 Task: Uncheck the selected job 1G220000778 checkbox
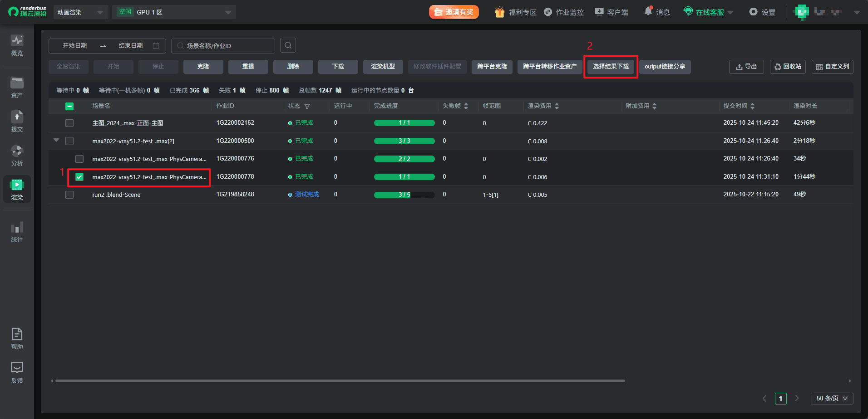coord(79,177)
